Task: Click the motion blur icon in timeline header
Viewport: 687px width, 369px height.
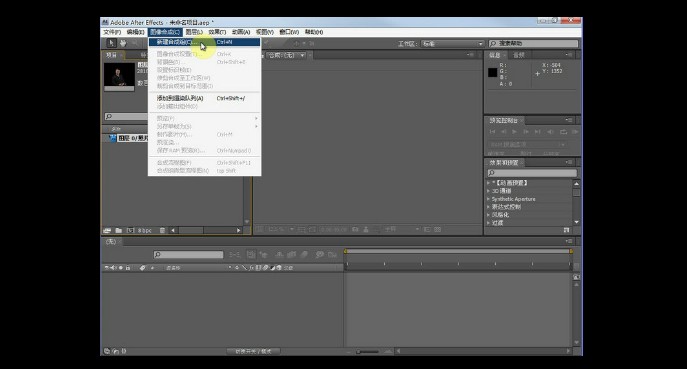Action: [x=305, y=254]
